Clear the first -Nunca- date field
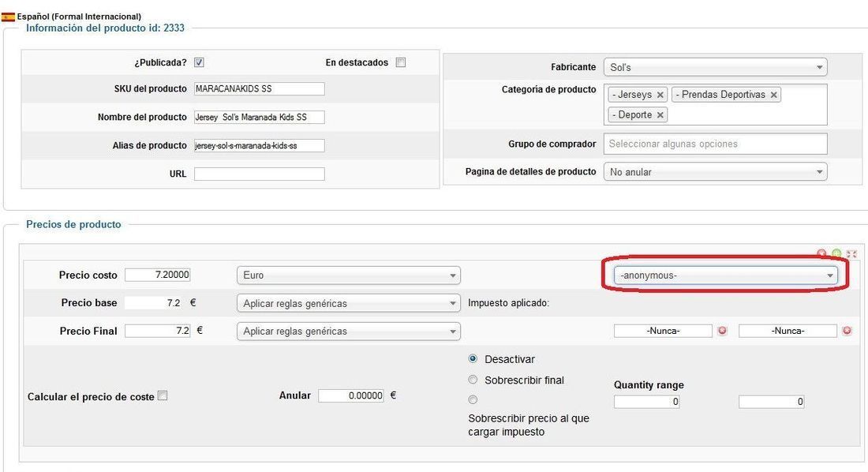 (722, 331)
